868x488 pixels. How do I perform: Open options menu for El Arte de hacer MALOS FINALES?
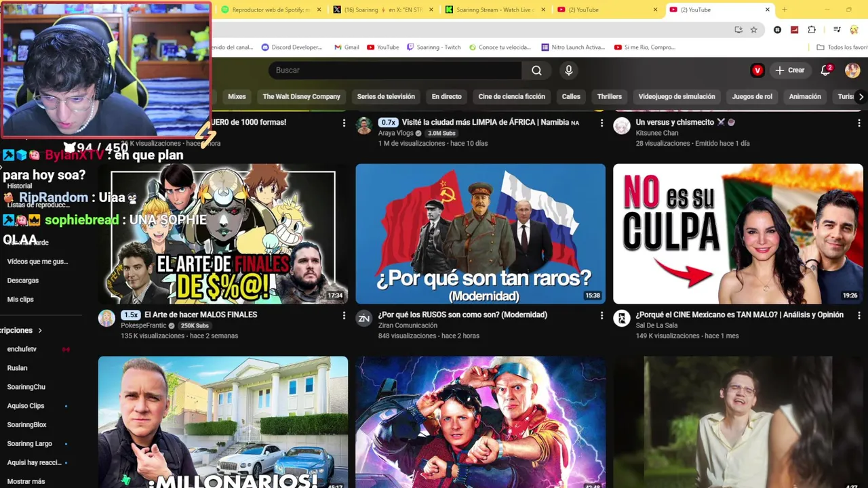coord(344,315)
